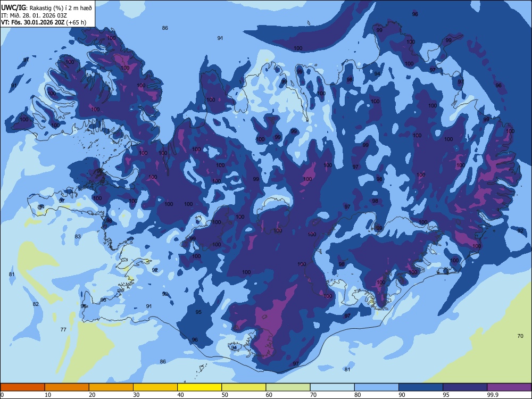
Task: Click the valid time 'VT: Fös. 30.01.2026 20Z (+65 h)'
Action: click(44, 23)
